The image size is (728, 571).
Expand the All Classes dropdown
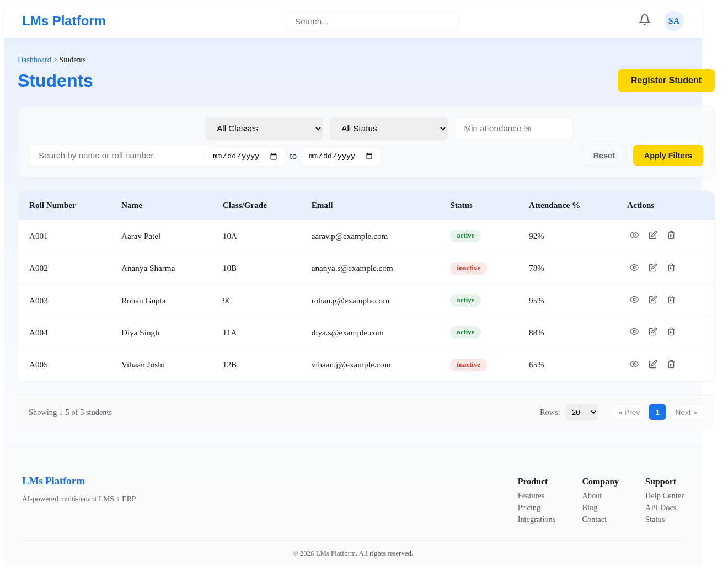(x=264, y=129)
